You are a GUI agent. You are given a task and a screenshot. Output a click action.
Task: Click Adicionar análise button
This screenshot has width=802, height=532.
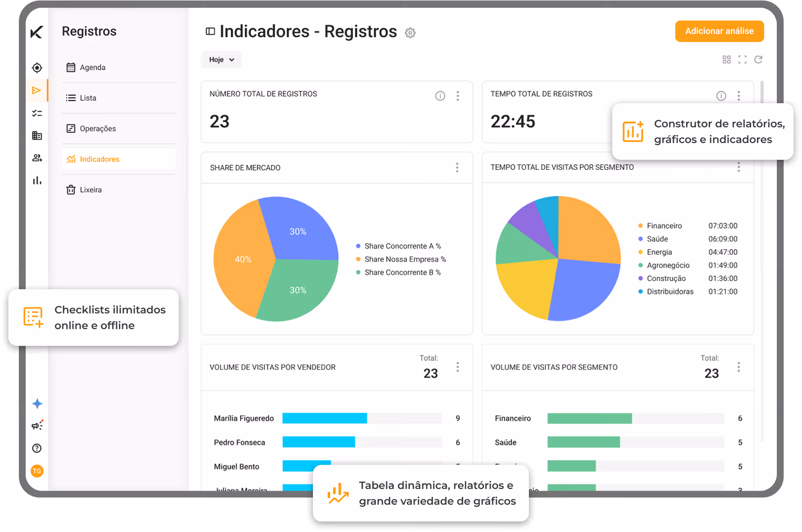[719, 31]
